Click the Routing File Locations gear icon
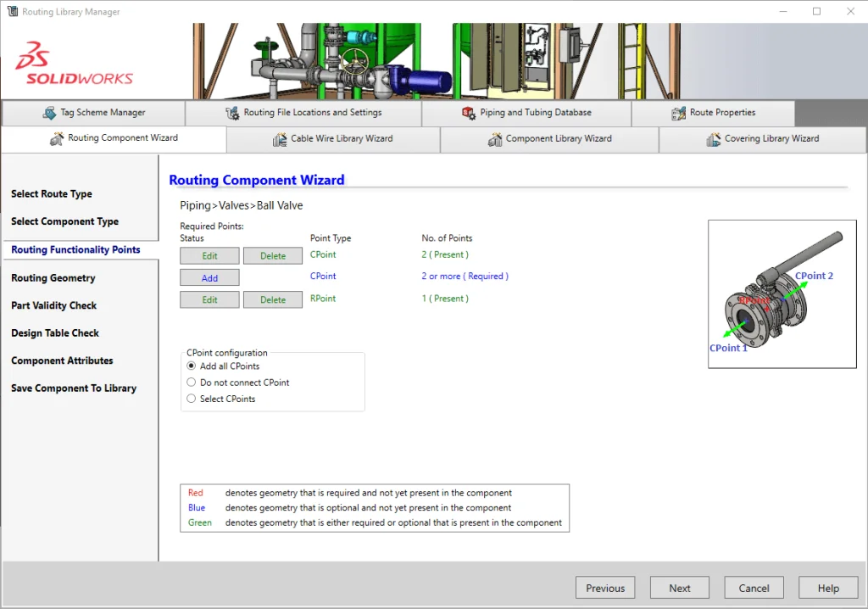 click(x=232, y=113)
